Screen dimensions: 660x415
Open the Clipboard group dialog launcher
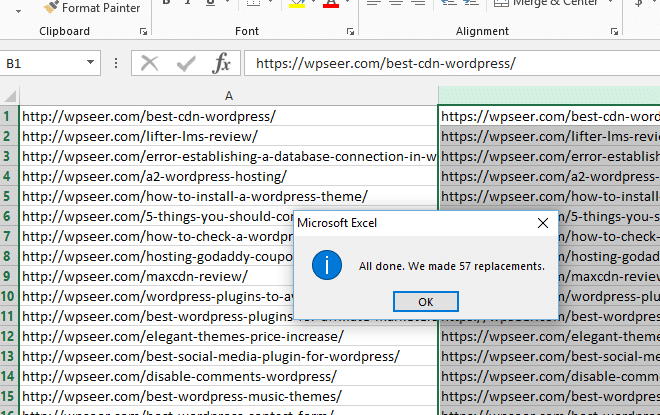[x=143, y=32]
